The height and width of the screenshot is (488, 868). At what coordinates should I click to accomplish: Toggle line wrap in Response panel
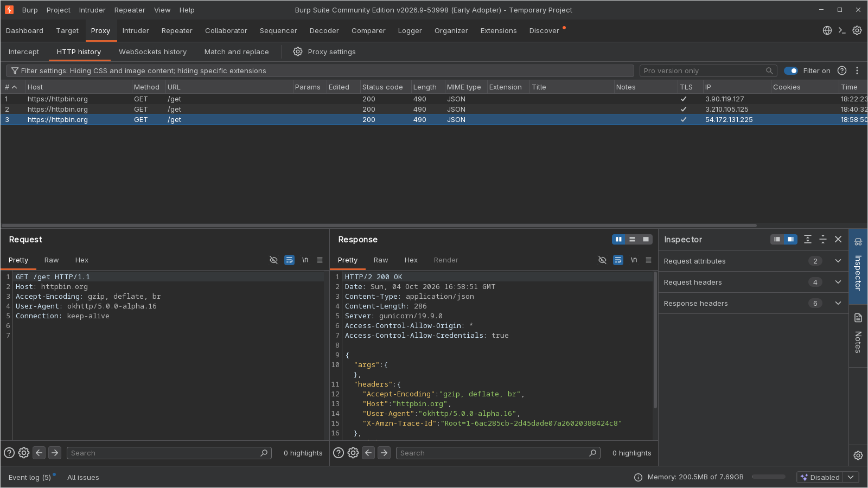click(x=618, y=260)
